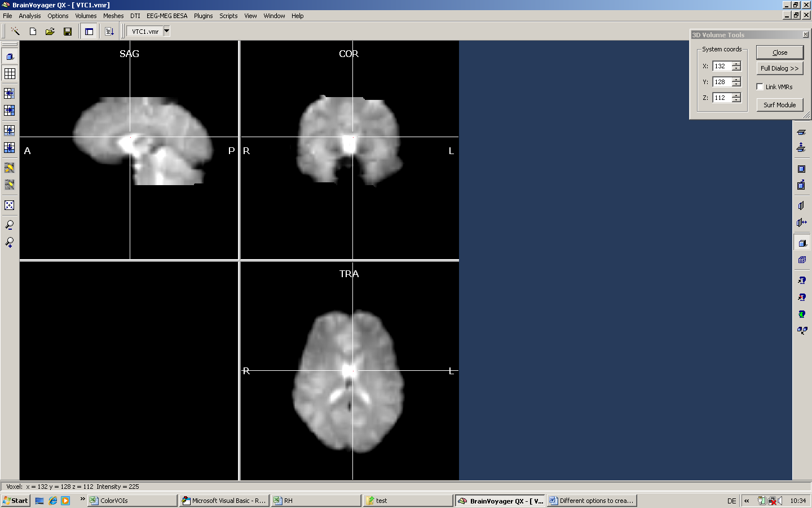Viewport: 812px width, 508px height.
Task: Click the slice plane with vertical arrows icon
Action: click(801, 148)
